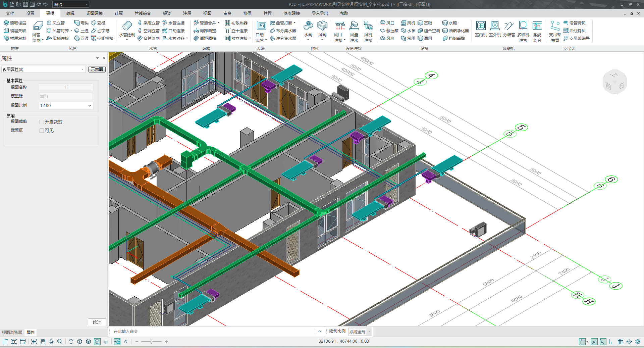Toggle the grid display icon in status bar
This screenshot has height=348, width=644.
[620, 342]
